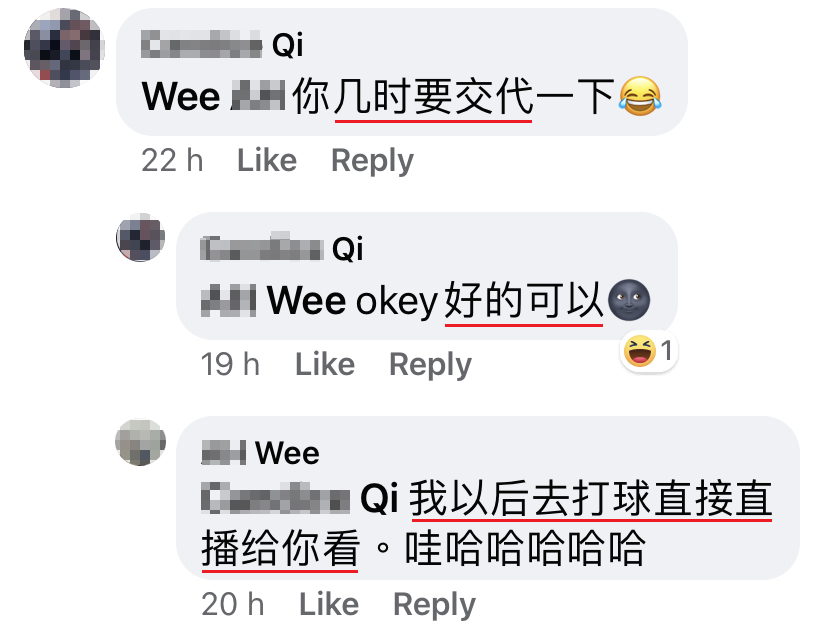Open the small avatar beside the 'okey' reply

tap(140, 237)
